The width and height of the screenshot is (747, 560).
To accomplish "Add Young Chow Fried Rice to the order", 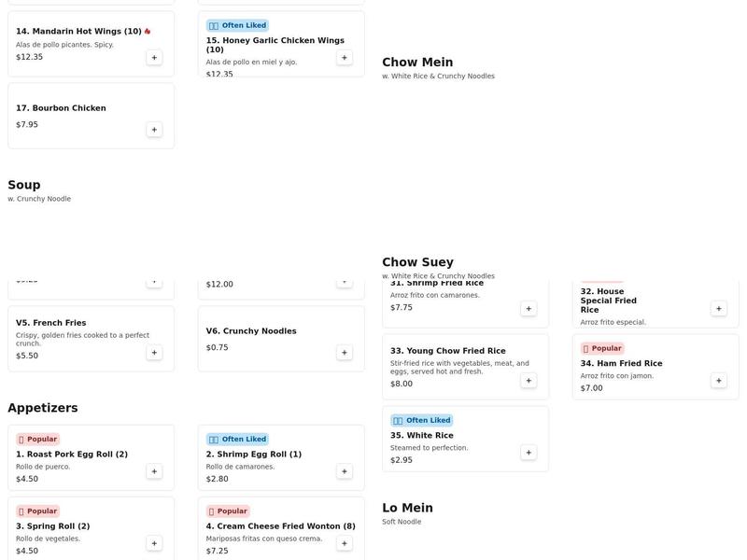I will tap(529, 381).
